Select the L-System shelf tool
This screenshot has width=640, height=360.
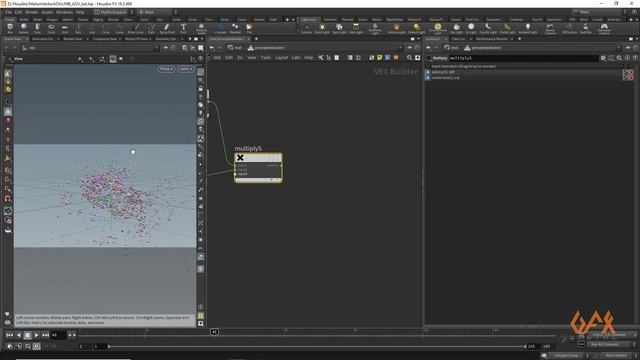coord(220,28)
